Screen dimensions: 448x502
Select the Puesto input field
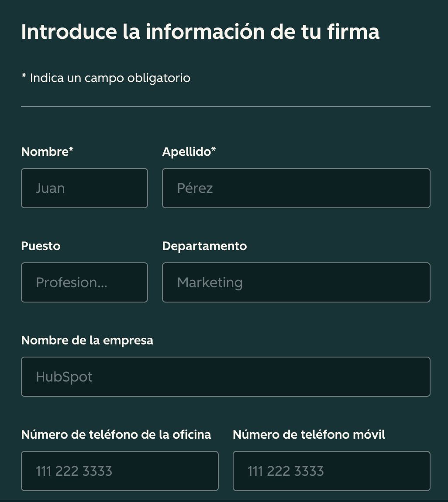point(84,282)
